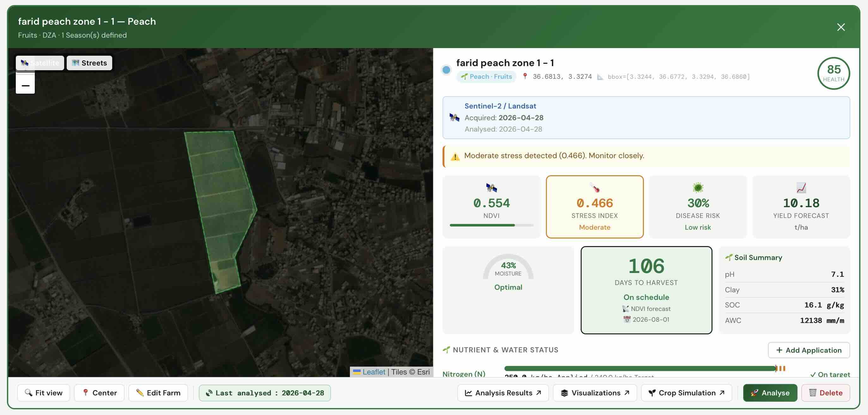Click the calendar icon by 2026-08-01
Viewport: 868px width, 415px height.
(x=627, y=319)
